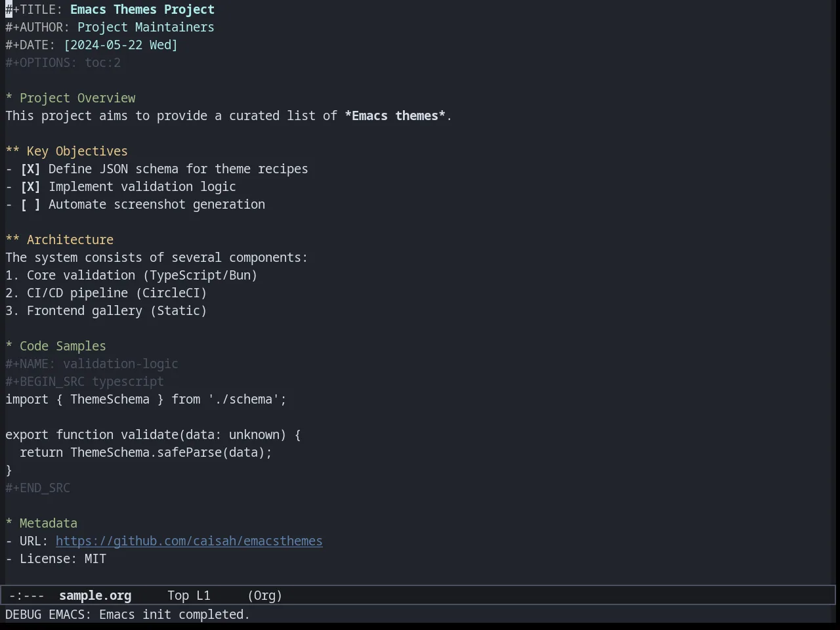
Task: Click the #+TITLE: keyword
Action: click(34, 10)
